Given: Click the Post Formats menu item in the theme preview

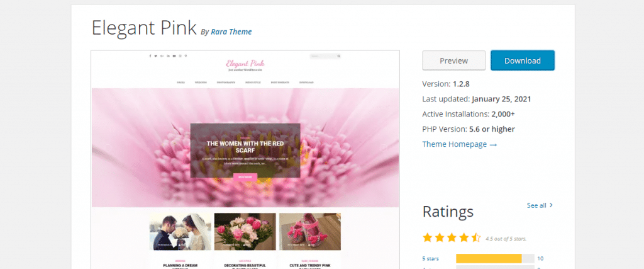Looking at the screenshot, I should tap(280, 83).
